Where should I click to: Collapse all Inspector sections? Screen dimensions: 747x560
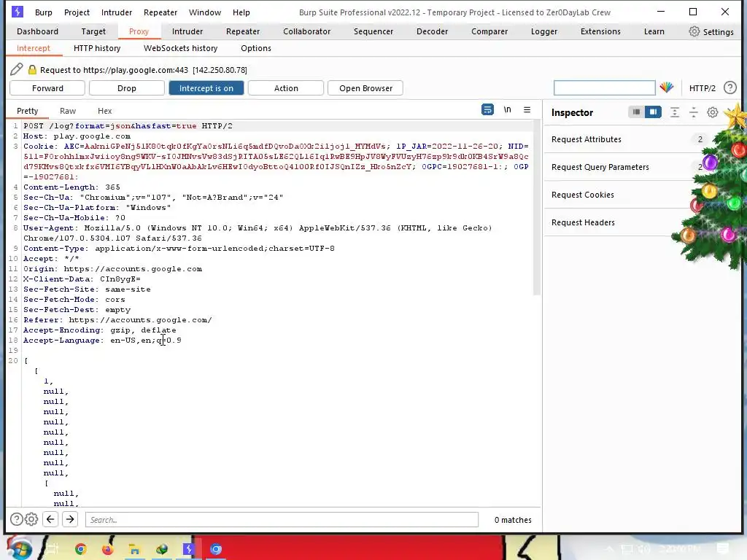coord(694,112)
